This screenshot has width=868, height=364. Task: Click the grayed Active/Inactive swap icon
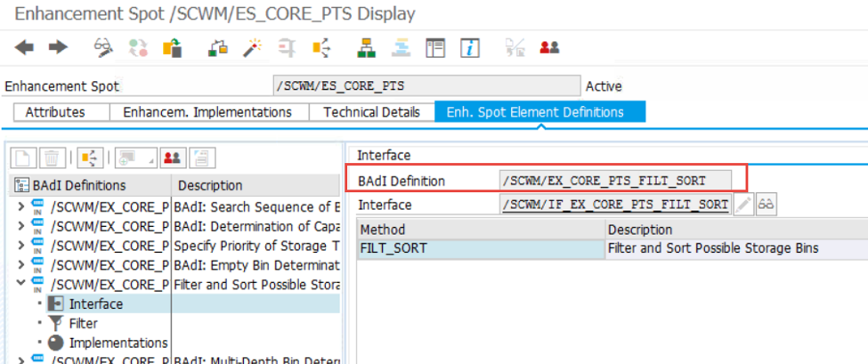tap(137, 48)
